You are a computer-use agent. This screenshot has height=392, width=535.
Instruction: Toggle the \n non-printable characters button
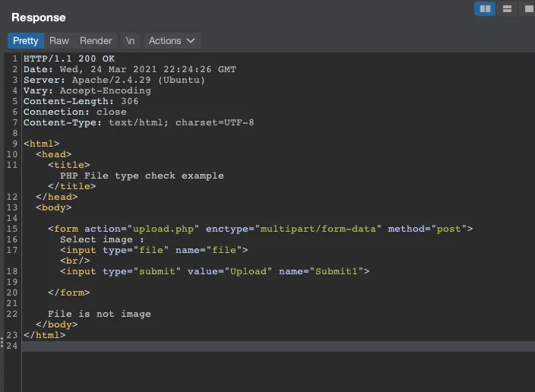coord(130,40)
